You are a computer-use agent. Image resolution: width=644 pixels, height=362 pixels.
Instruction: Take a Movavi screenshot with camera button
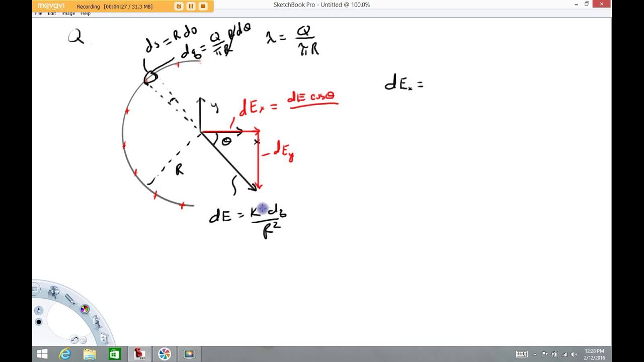[x=179, y=6]
